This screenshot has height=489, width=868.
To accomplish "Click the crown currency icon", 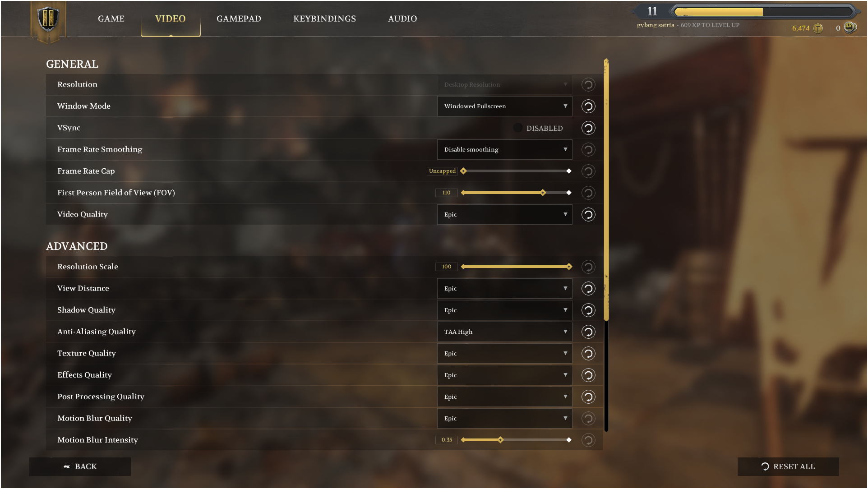I will point(850,28).
